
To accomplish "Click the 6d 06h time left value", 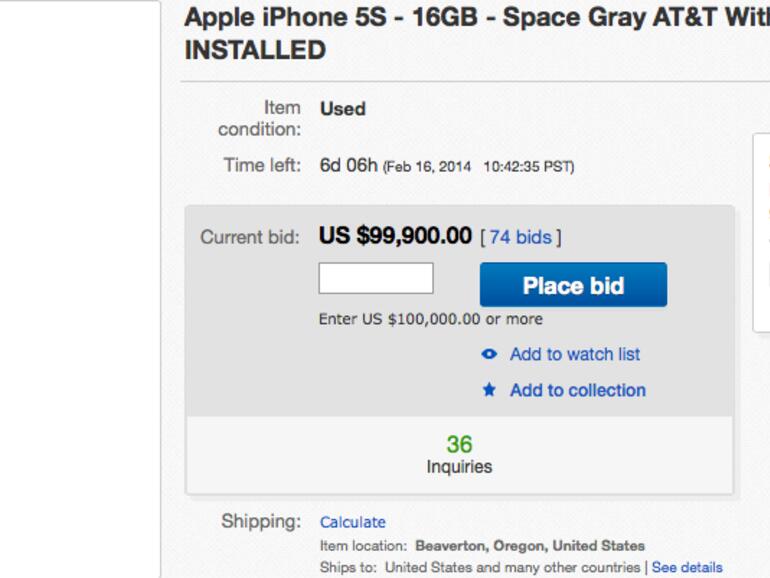I will (x=348, y=165).
